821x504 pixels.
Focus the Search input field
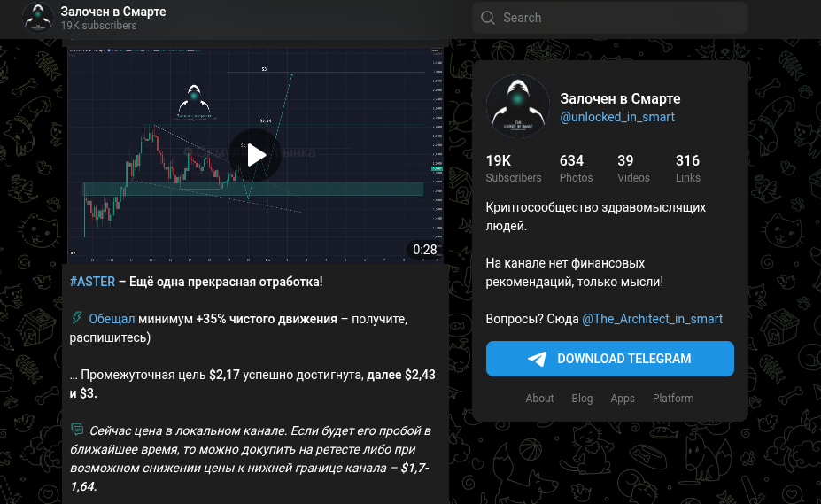tap(620, 18)
